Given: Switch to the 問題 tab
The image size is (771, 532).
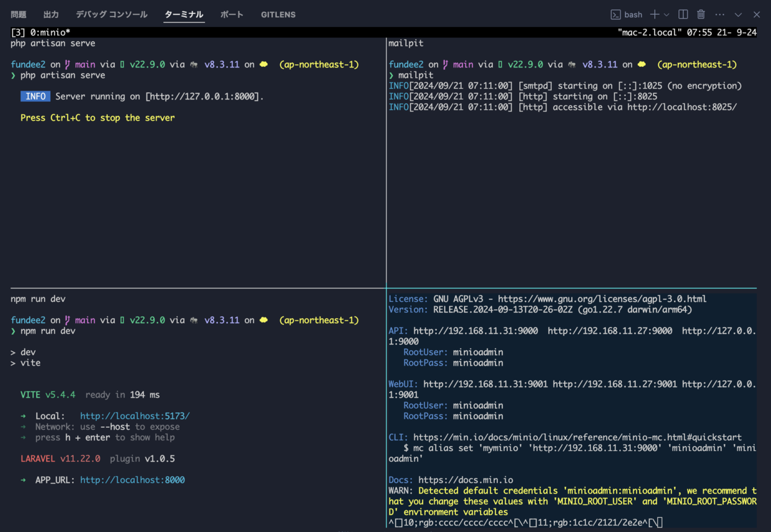Looking at the screenshot, I should pyautogui.click(x=19, y=14).
